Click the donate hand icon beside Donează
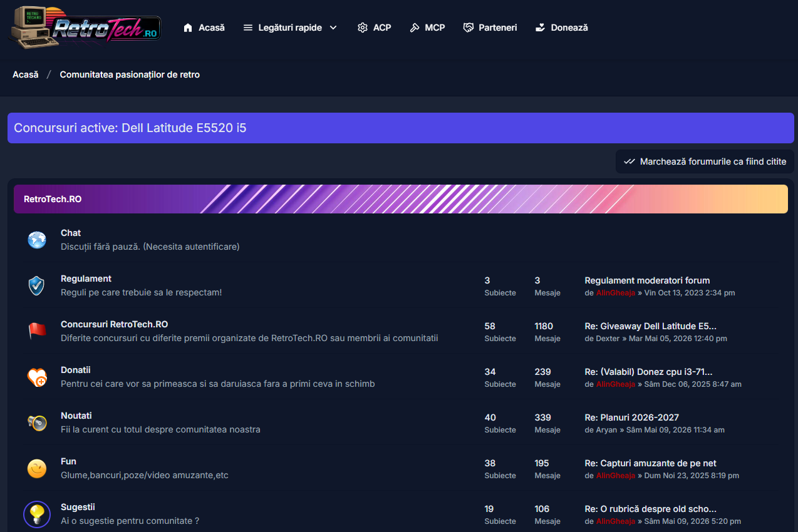This screenshot has height=532, width=798. point(541,28)
